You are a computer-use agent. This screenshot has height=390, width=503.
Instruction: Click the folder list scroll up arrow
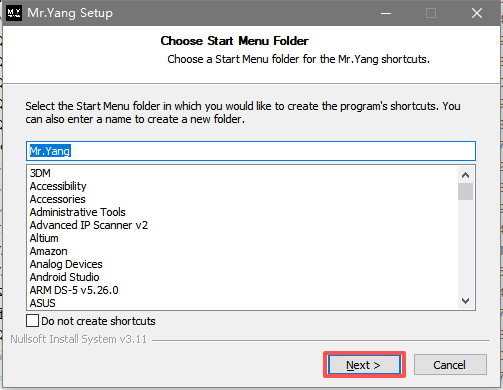pyautogui.click(x=465, y=175)
